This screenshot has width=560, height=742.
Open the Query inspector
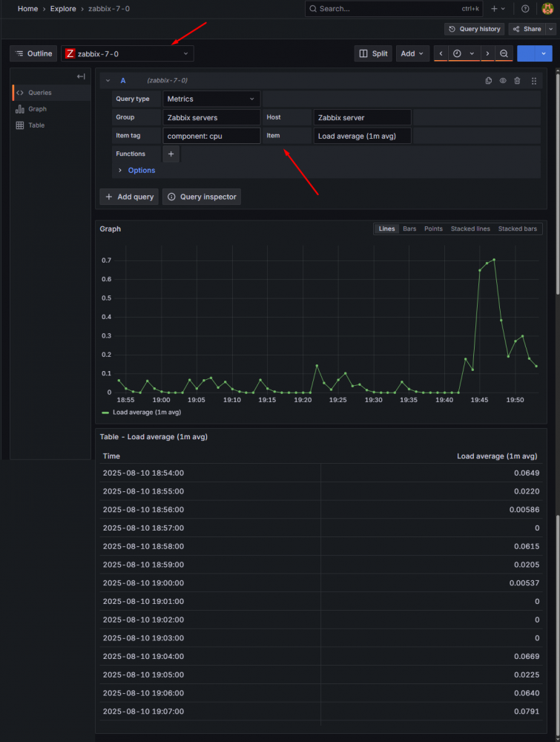(202, 197)
